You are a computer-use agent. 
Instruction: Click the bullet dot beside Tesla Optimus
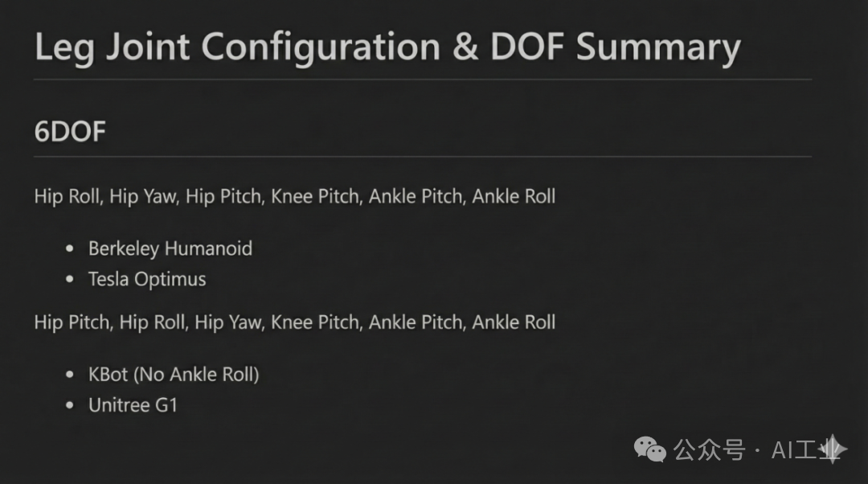(71, 280)
